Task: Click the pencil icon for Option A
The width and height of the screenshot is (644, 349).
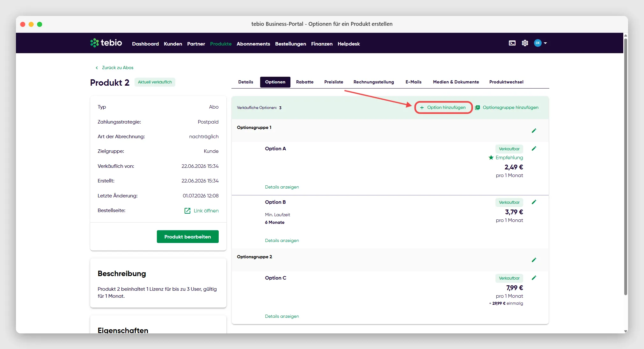Action: coord(534,148)
